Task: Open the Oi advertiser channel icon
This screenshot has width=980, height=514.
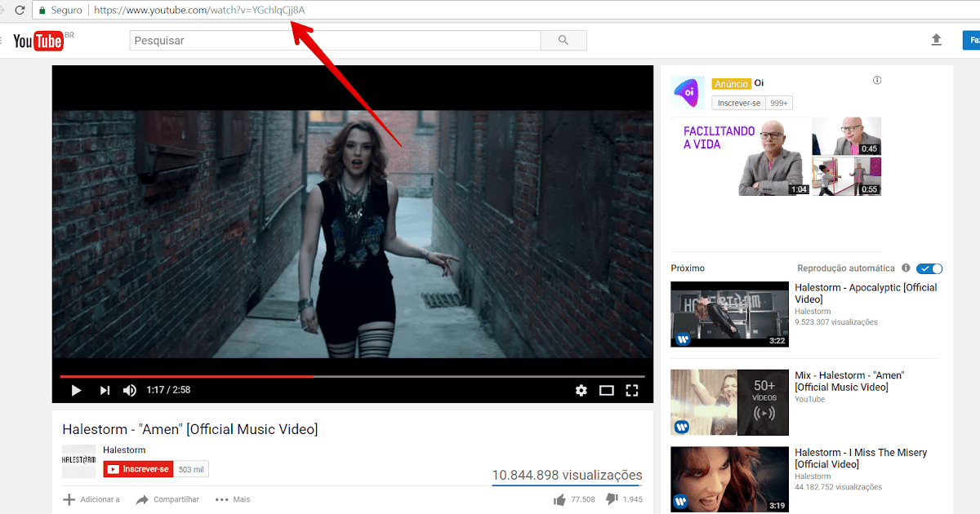Action: coord(688,92)
